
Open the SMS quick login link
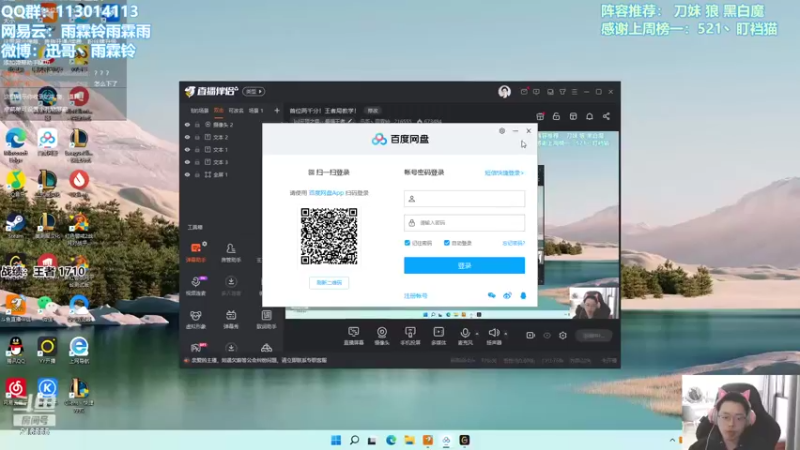tap(504, 173)
